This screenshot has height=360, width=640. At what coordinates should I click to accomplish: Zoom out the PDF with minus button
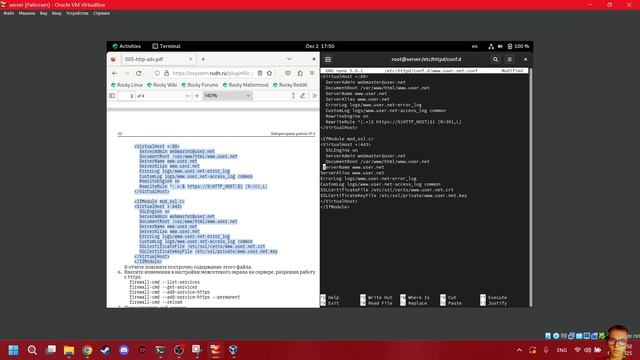point(187,96)
